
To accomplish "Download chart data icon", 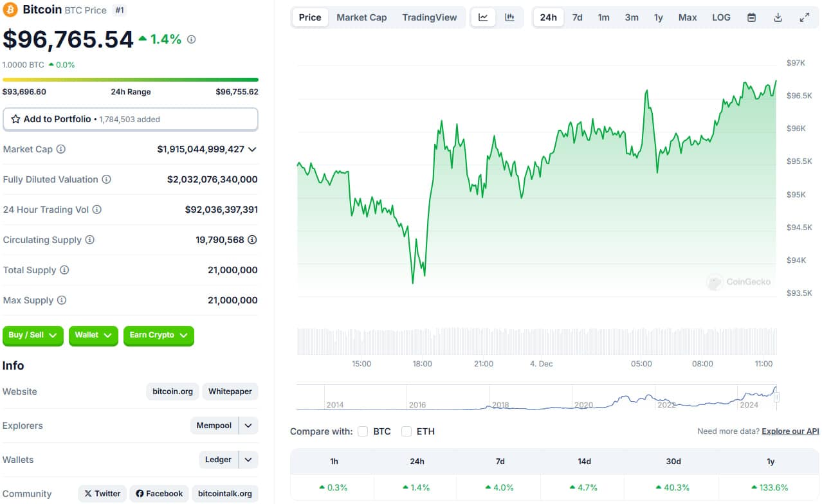I will tap(778, 17).
